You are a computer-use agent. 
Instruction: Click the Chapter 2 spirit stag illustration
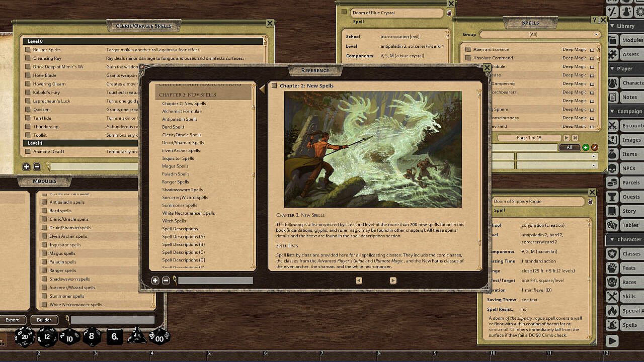(373, 149)
